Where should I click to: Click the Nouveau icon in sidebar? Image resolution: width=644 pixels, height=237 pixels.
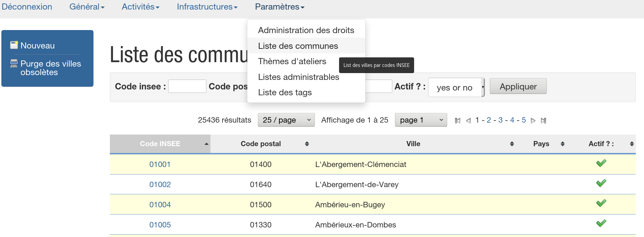pyautogui.click(x=14, y=45)
